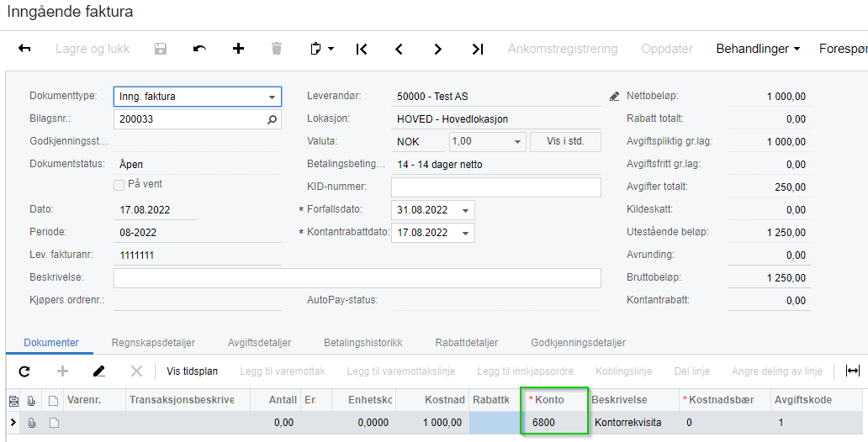Switch to the Avgiftsdetaljer tab
Image resolution: width=868 pixels, height=442 pixels.
259,343
